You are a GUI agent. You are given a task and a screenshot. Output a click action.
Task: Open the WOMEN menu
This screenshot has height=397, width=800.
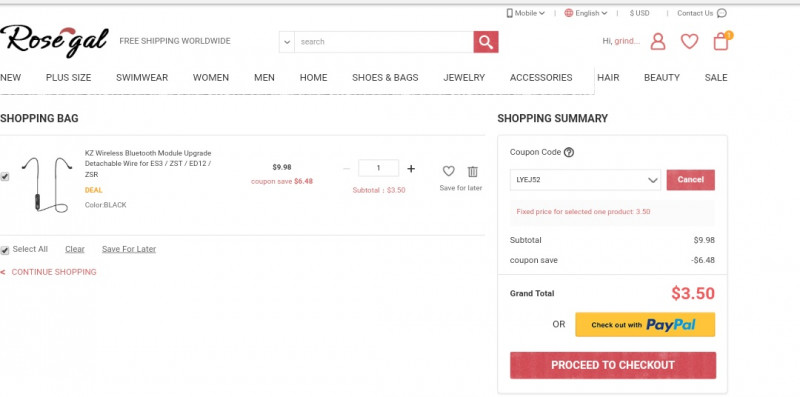[211, 78]
